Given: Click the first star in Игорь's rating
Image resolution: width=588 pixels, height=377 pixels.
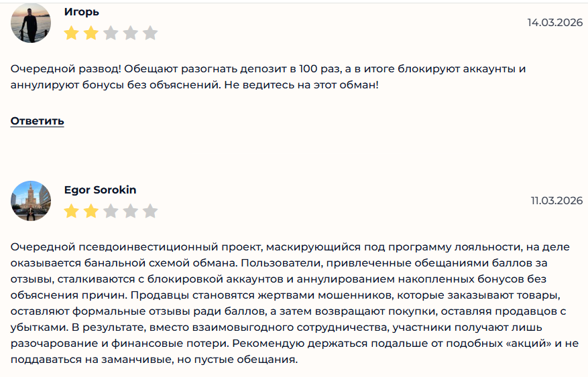Looking at the screenshot, I should coord(72,33).
